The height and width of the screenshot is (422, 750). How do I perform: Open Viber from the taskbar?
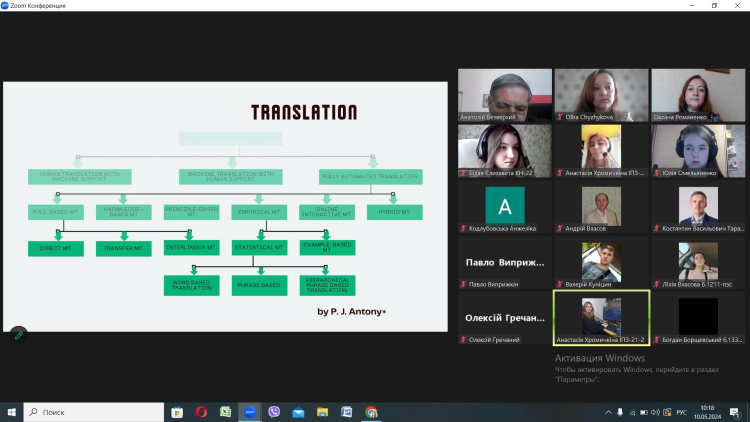coord(274,411)
